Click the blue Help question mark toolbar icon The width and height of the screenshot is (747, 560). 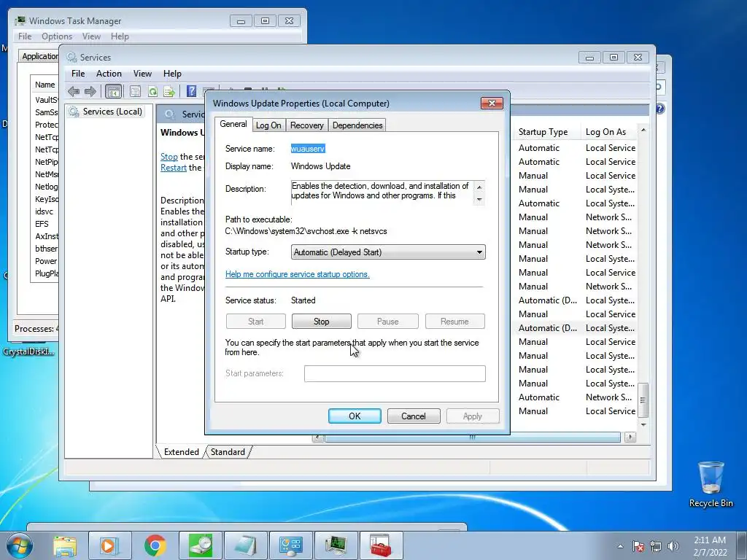(x=191, y=91)
